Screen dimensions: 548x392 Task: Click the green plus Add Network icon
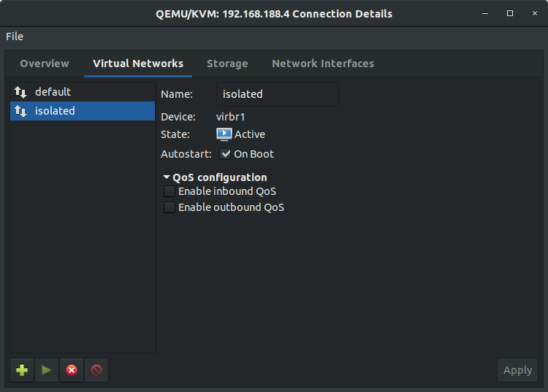coord(22,370)
